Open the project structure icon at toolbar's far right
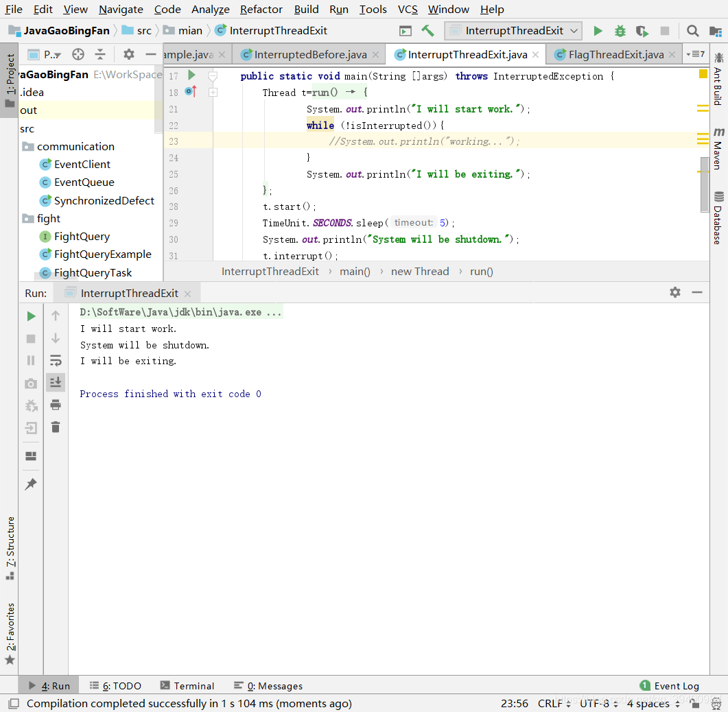 715,31
